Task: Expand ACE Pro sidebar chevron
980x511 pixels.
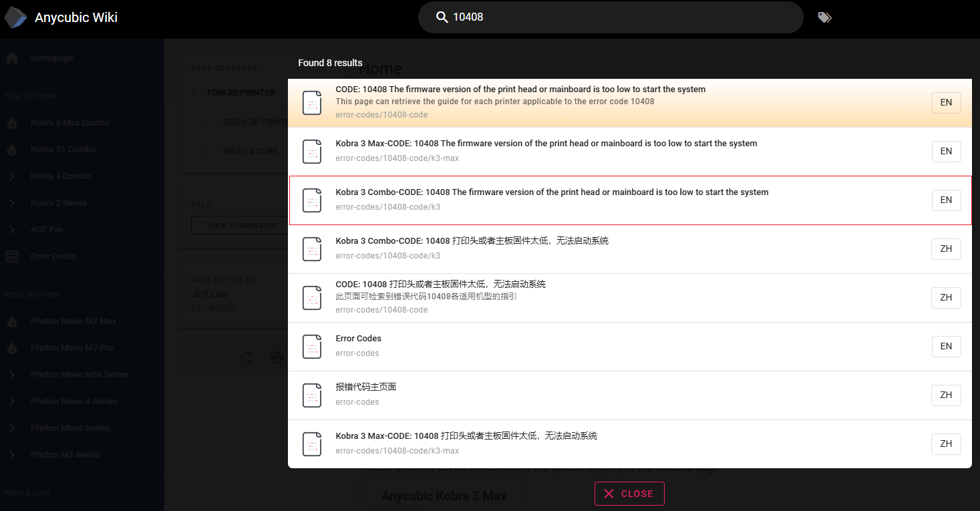Action: click(x=12, y=230)
